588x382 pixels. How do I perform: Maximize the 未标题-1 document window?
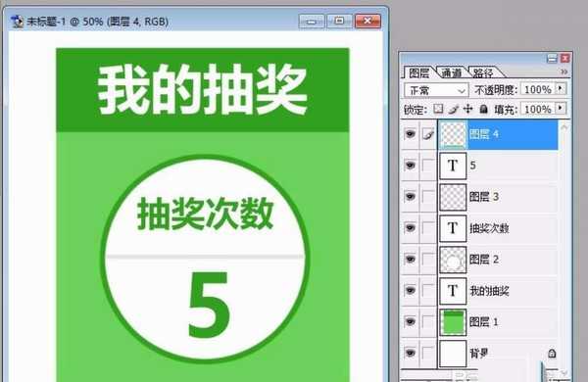[339, 21]
